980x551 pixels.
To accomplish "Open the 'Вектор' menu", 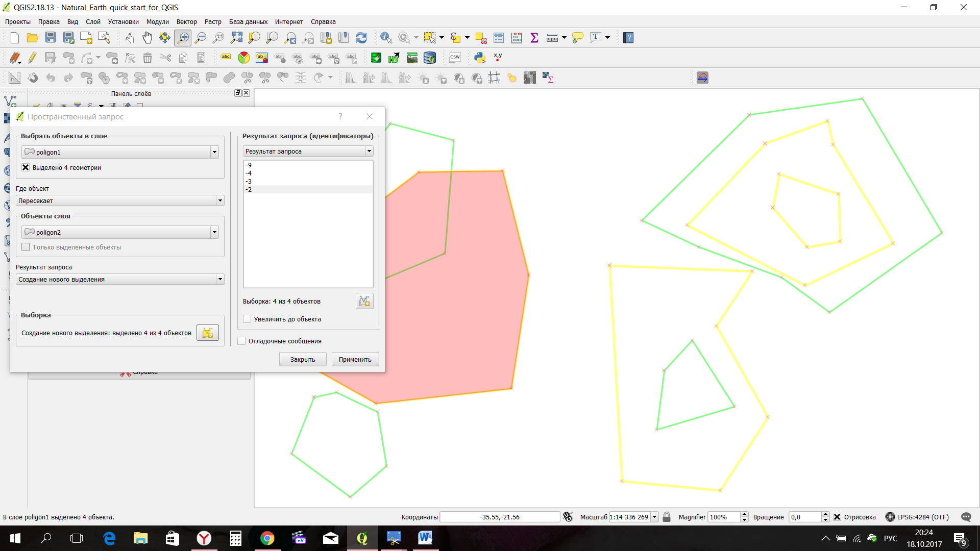I will (x=186, y=21).
